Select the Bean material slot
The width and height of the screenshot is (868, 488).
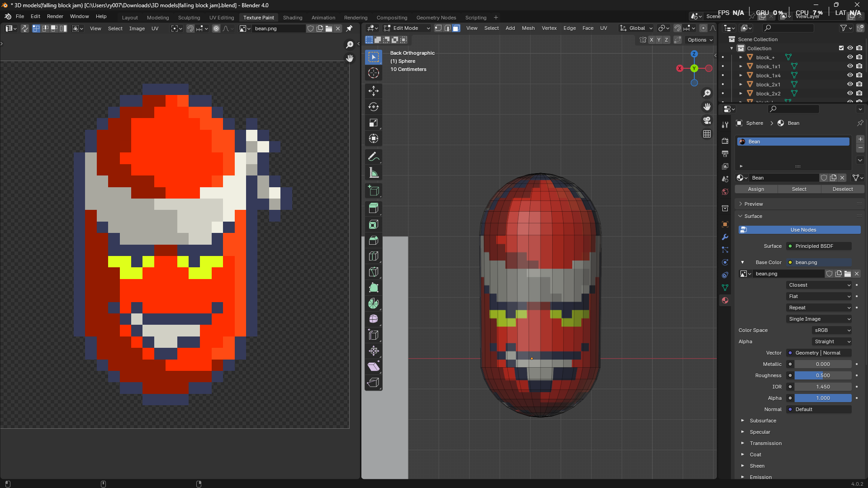click(x=793, y=142)
